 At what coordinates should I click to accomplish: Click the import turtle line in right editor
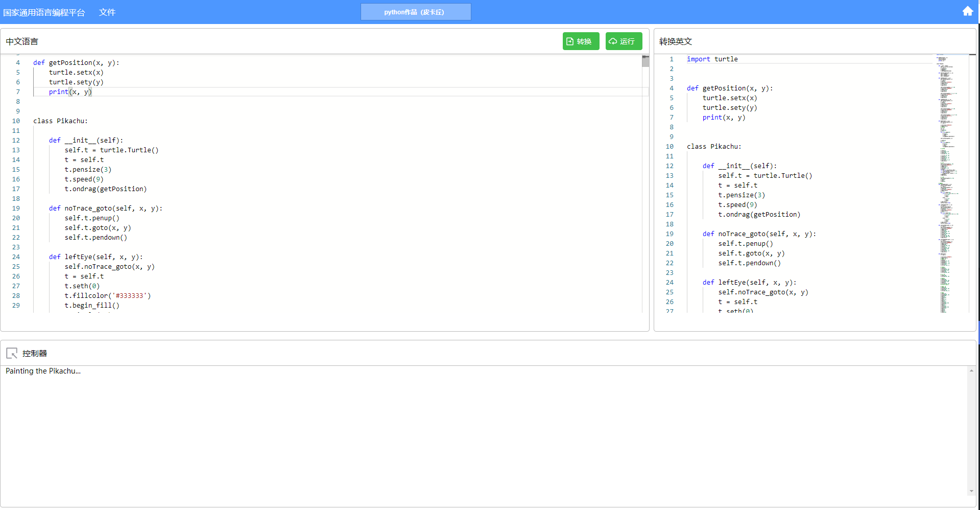click(x=712, y=59)
